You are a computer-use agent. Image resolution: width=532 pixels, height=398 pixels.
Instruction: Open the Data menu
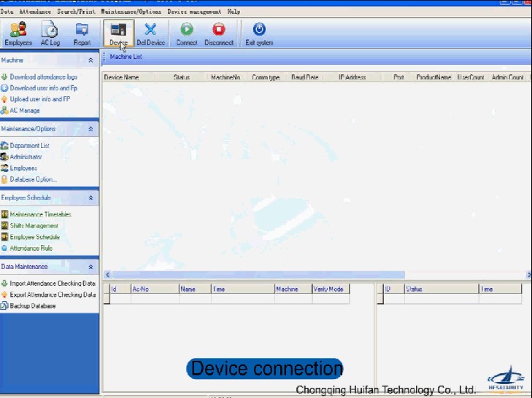tap(7, 12)
